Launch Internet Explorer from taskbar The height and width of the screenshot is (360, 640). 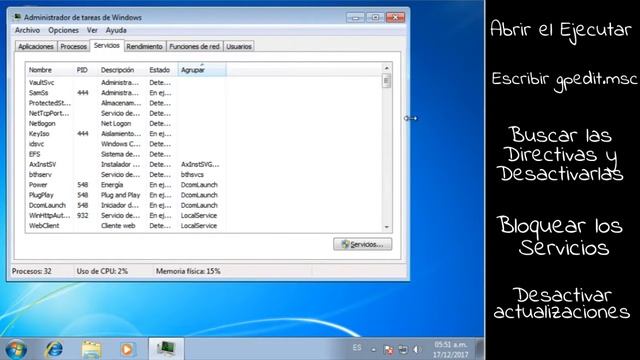point(54,349)
